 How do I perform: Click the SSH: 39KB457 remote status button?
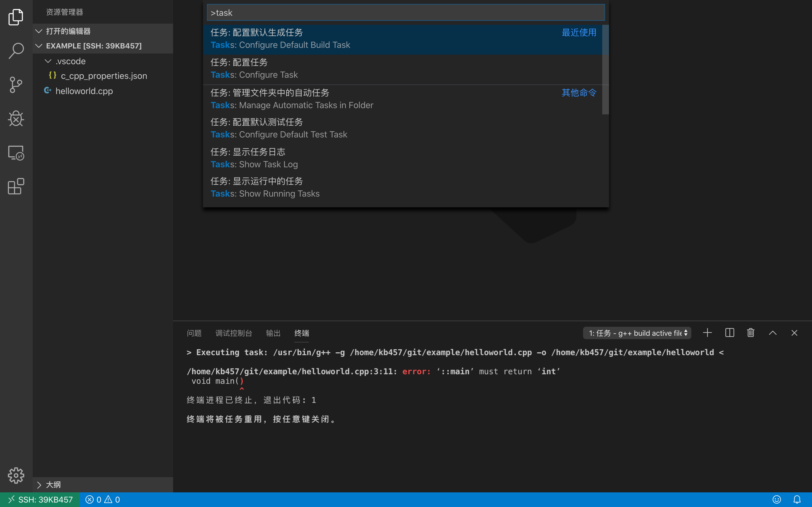point(40,500)
